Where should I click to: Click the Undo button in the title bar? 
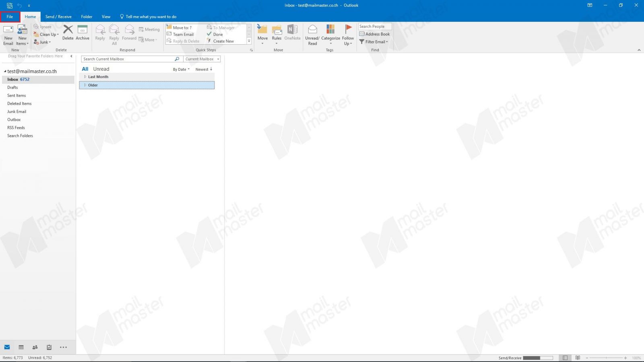click(19, 6)
